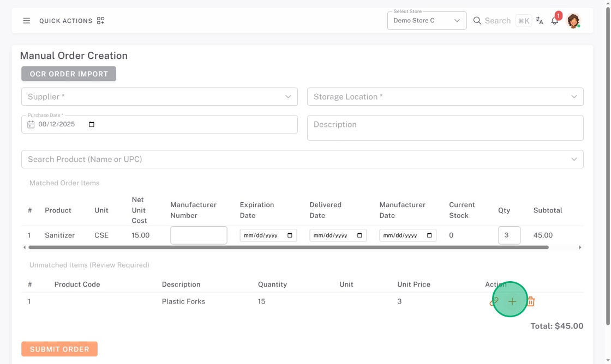
Task: Click the link icon for Plastic Forks
Action: pyautogui.click(x=494, y=301)
